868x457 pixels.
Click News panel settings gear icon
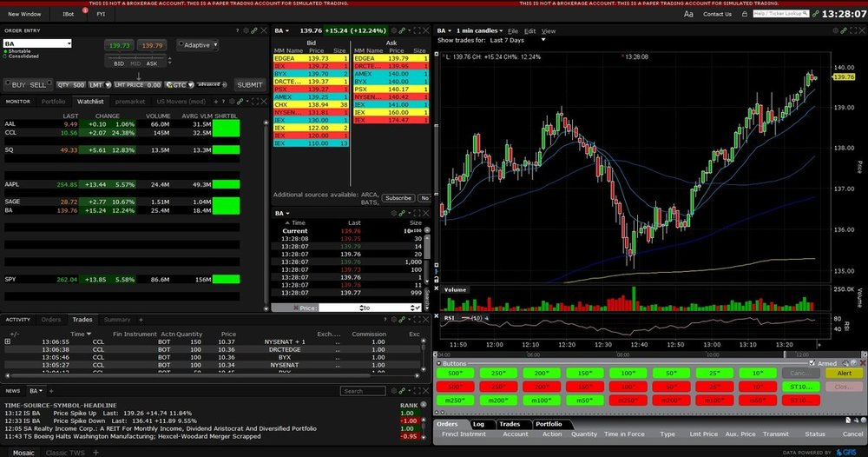point(394,391)
